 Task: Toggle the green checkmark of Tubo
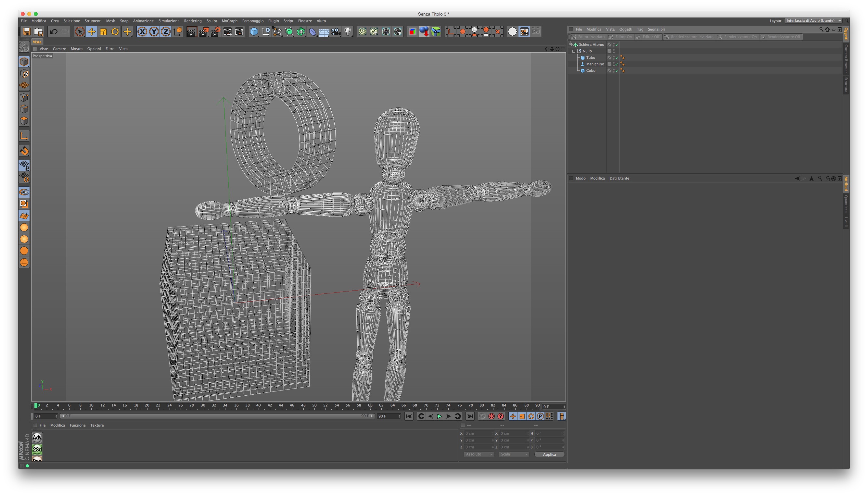(617, 58)
